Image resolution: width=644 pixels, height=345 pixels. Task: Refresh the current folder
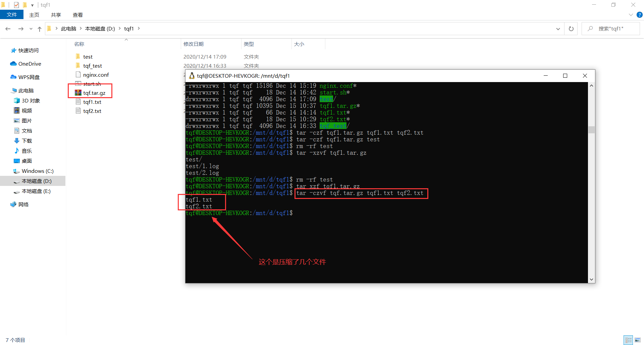point(571,29)
